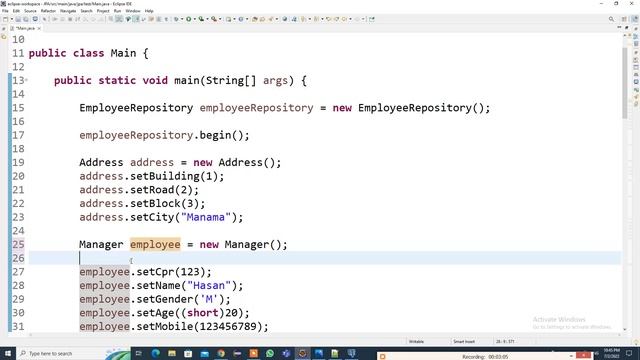Image resolution: width=640 pixels, height=360 pixels.
Task: Click the highlighted 'employee' variable on line 25
Action: [x=155, y=244]
